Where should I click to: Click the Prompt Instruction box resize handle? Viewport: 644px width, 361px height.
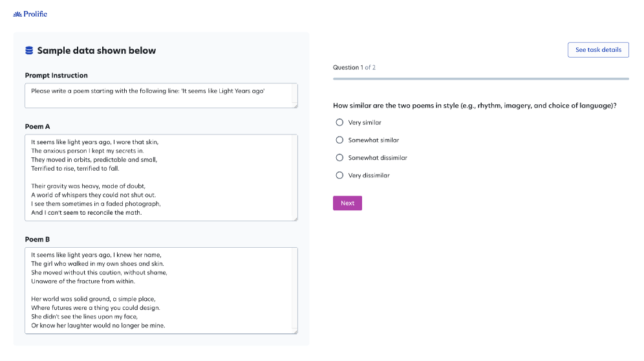[295, 105]
